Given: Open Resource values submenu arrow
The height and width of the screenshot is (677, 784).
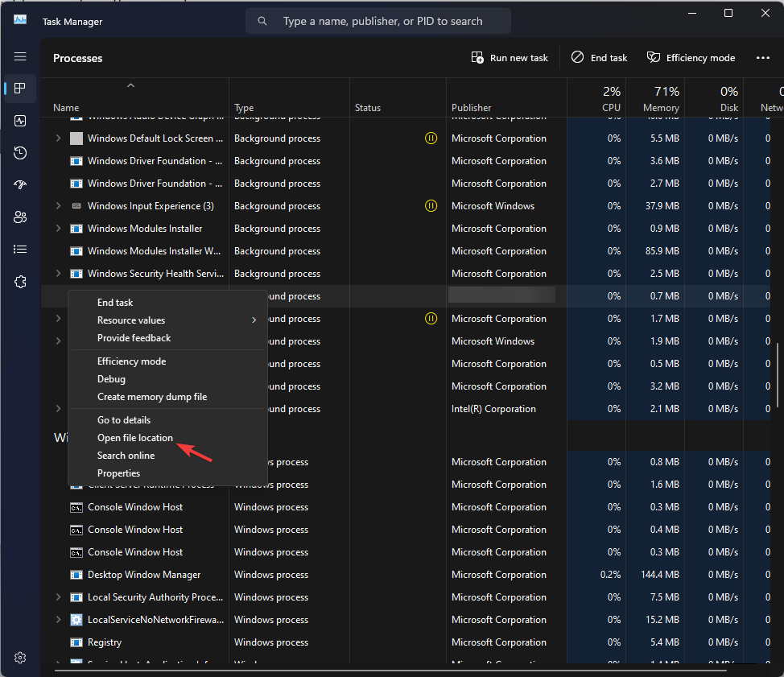Looking at the screenshot, I should click(254, 320).
